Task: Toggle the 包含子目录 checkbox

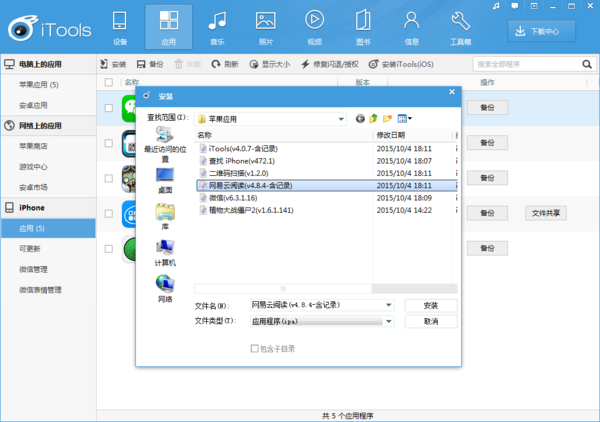Action: (x=254, y=348)
